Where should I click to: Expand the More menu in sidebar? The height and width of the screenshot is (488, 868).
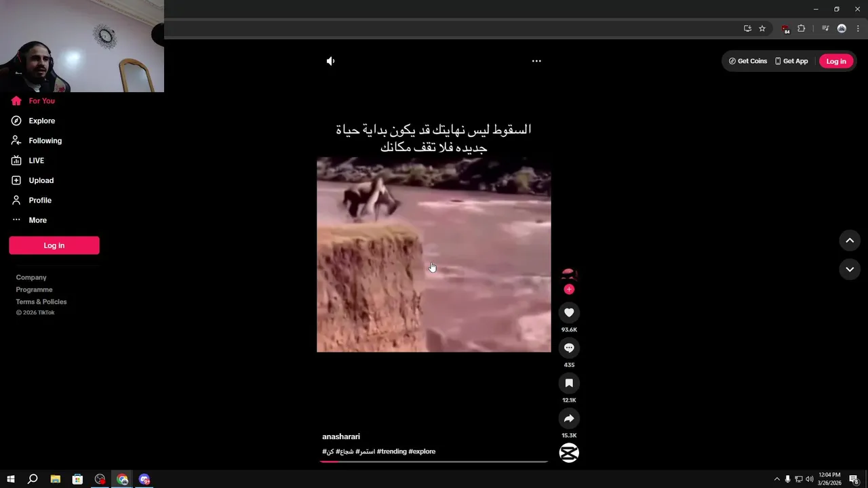point(37,220)
